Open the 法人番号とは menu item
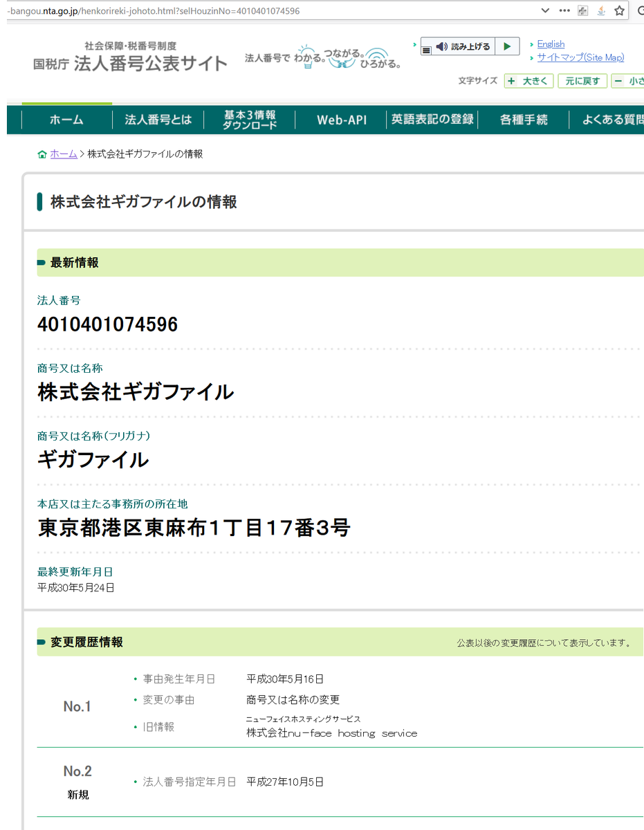The width and height of the screenshot is (644, 830). point(158,120)
